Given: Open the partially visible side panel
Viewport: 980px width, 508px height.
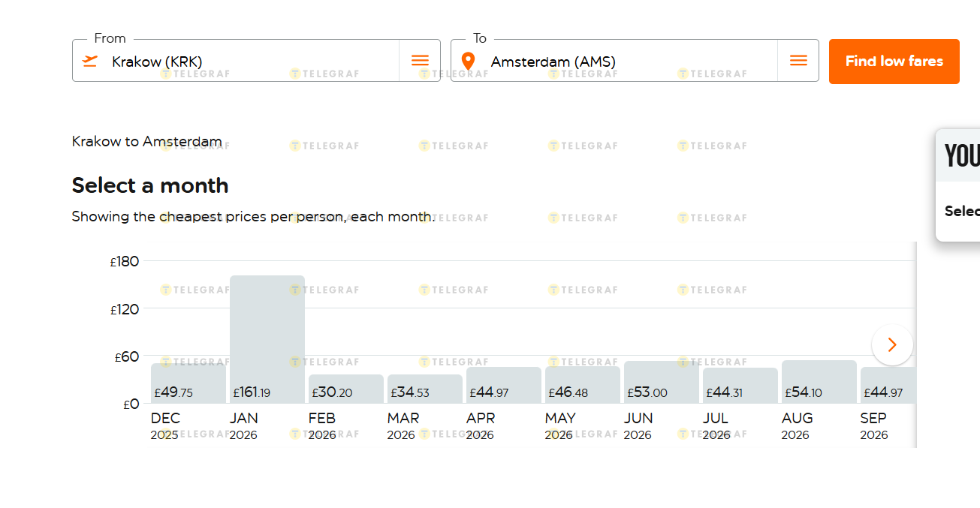Looking at the screenshot, I should tap(960, 184).
